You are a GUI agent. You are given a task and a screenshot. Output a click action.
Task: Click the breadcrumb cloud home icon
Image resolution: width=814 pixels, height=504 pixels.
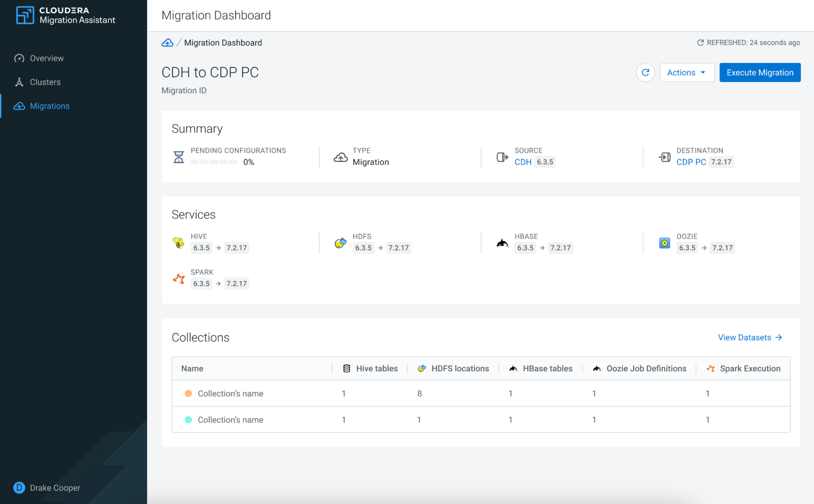point(167,43)
